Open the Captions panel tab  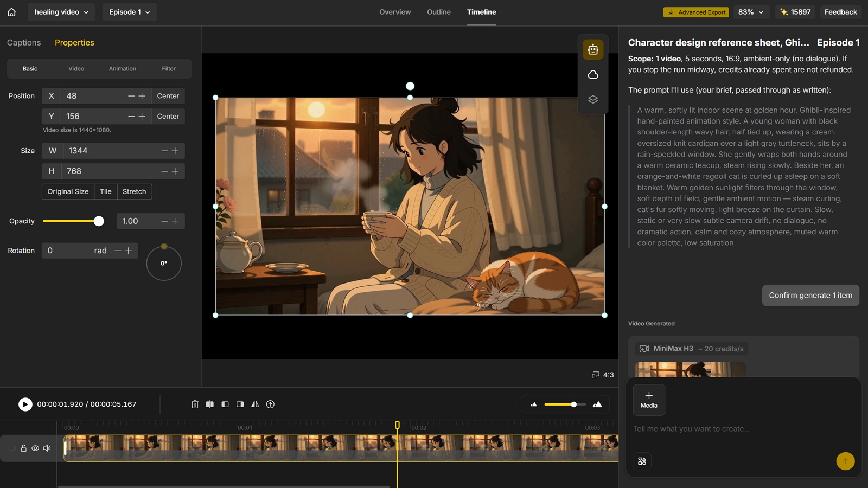[24, 43]
